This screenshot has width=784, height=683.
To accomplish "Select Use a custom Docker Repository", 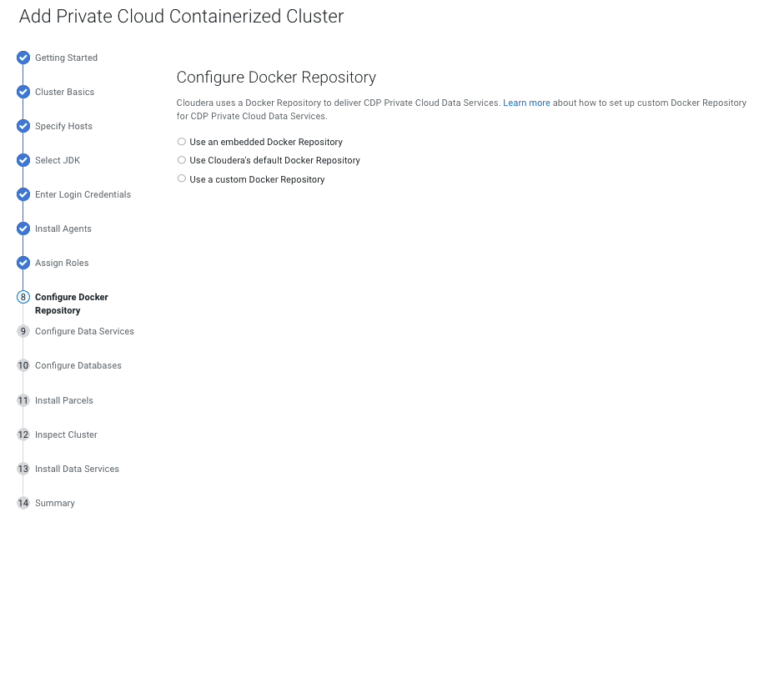I will point(182,178).
